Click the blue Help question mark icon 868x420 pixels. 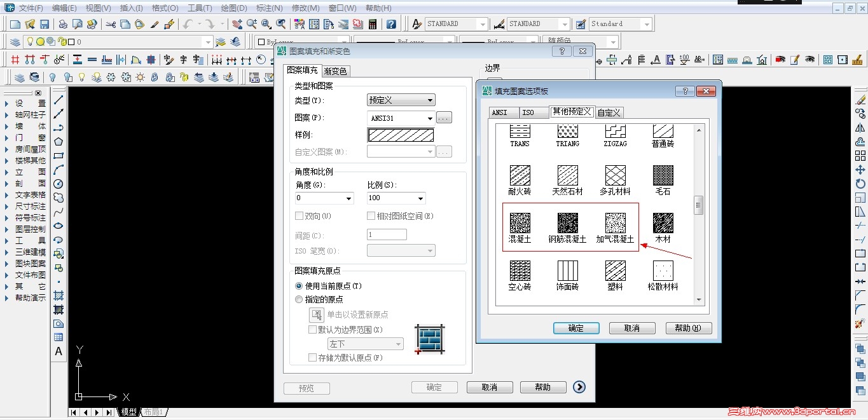point(392,24)
